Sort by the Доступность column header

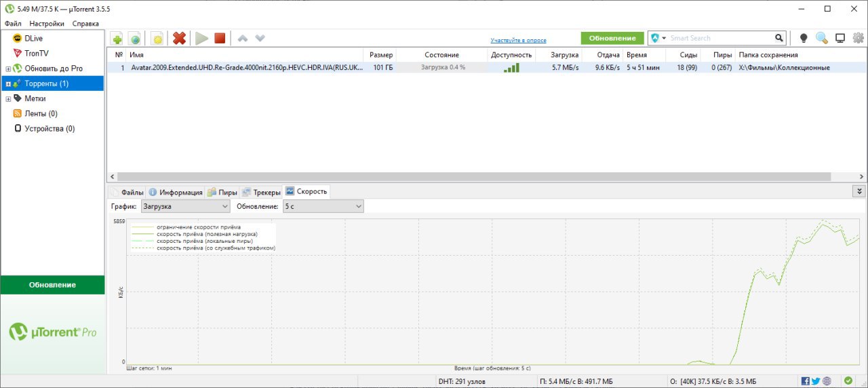point(511,55)
